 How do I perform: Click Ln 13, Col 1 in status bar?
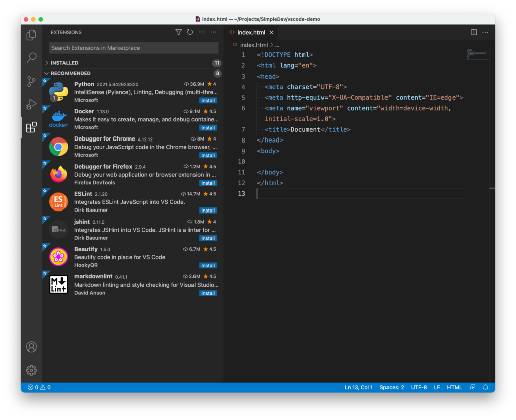358,387
